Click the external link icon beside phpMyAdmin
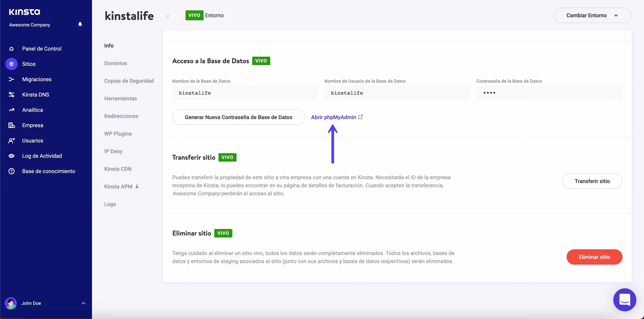 361,117
